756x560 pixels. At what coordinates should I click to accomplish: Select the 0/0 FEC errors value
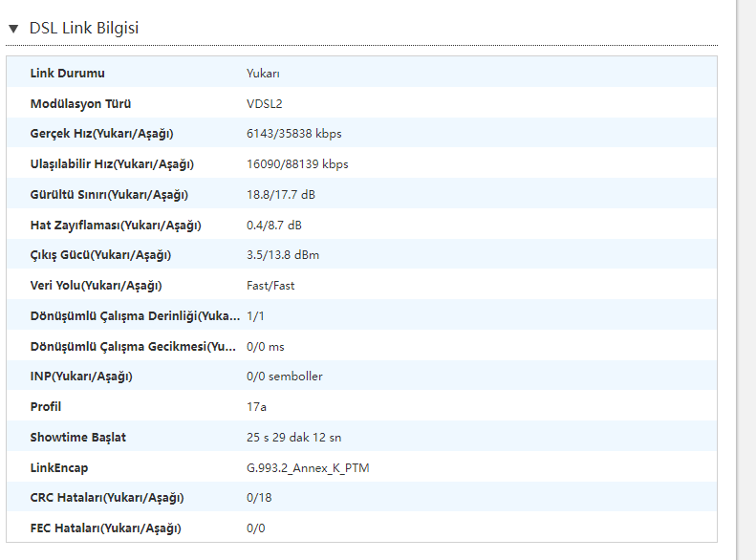(x=255, y=528)
